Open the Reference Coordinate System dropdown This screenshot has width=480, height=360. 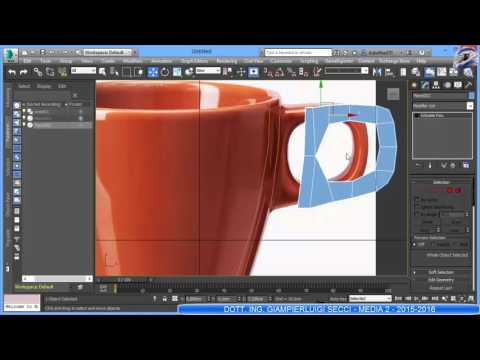click(x=208, y=71)
